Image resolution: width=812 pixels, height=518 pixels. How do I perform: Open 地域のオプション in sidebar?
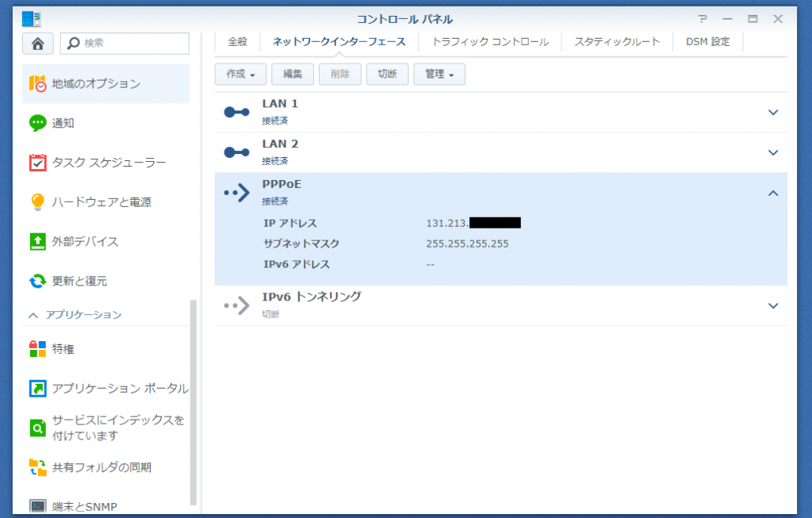point(105,83)
